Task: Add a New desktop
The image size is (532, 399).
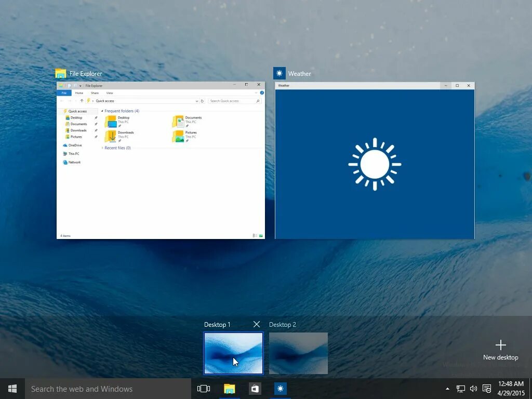Action: point(500,350)
